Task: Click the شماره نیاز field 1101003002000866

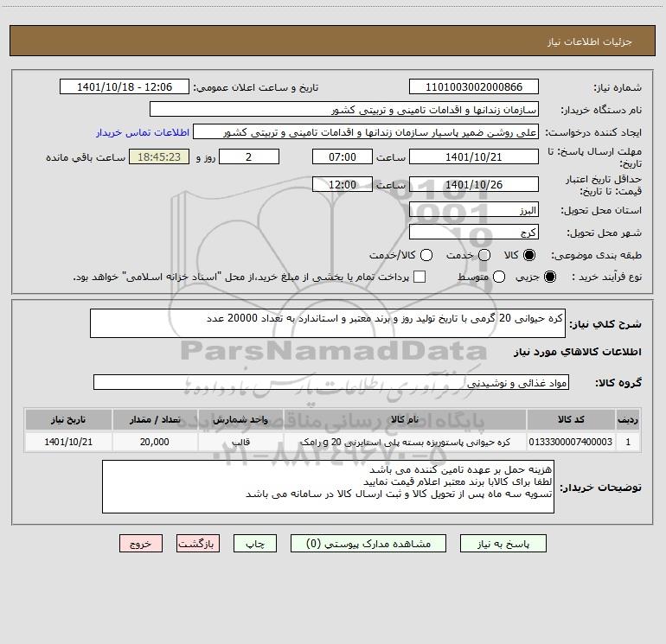Action: click(x=474, y=86)
